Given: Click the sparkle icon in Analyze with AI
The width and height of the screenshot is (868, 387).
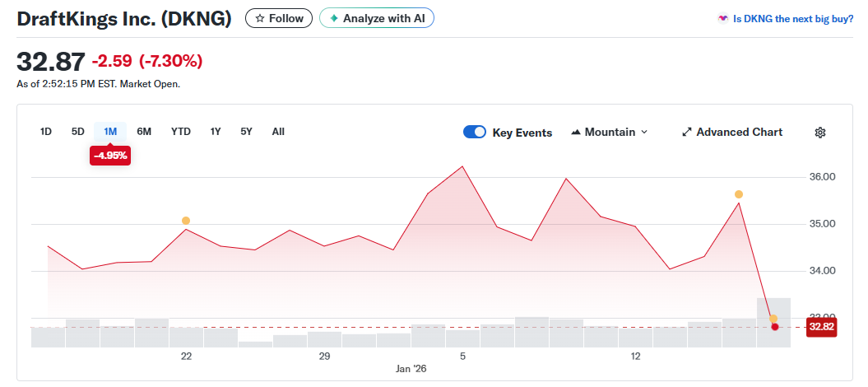Looking at the screenshot, I should pos(334,18).
